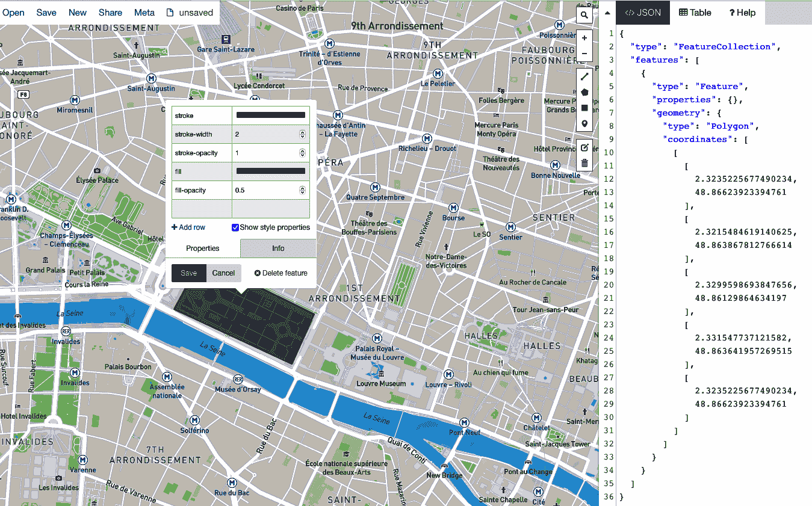Add a new property row
The height and width of the screenshot is (506, 812).
[188, 227]
